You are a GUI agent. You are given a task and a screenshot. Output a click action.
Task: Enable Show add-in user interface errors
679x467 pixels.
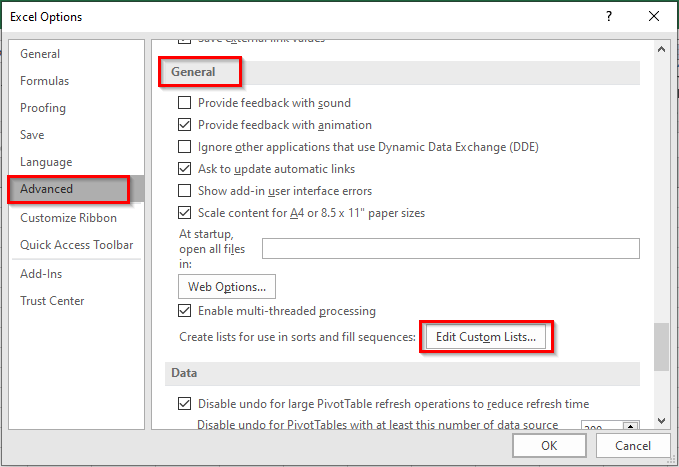coord(184,191)
